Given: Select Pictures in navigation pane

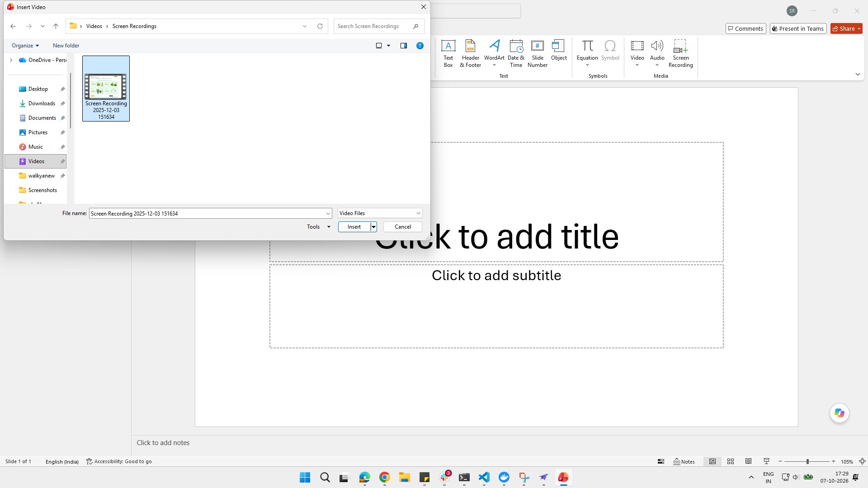Looking at the screenshot, I should tap(38, 132).
